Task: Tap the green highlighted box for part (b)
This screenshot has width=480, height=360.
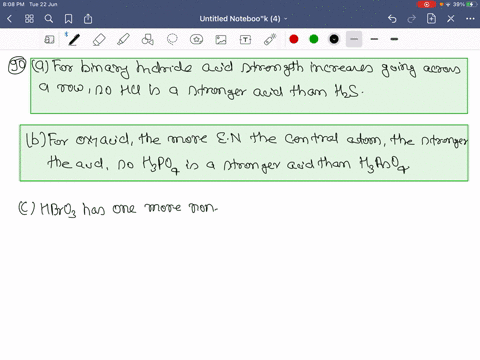Action: click(x=244, y=153)
